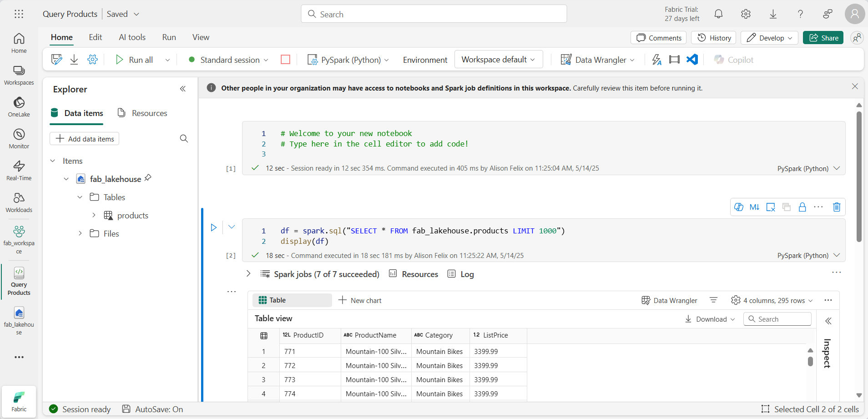Click the green Share button
This screenshot has height=419, width=868.
(x=823, y=38)
